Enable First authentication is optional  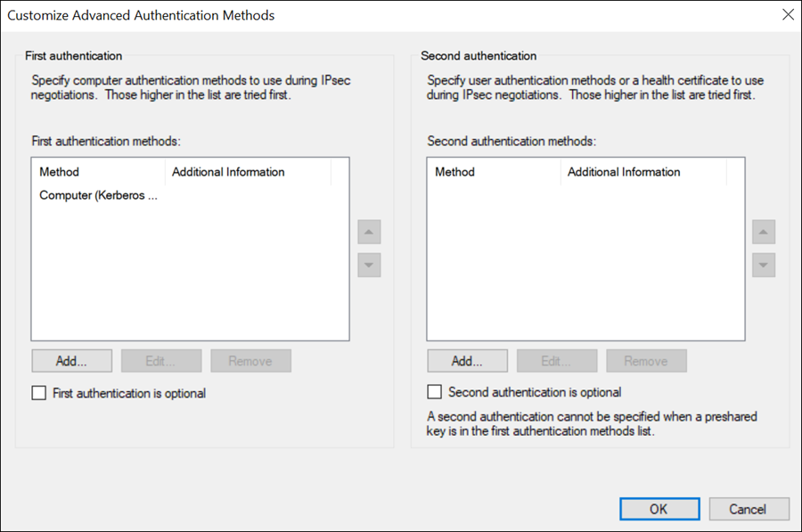[x=39, y=393]
